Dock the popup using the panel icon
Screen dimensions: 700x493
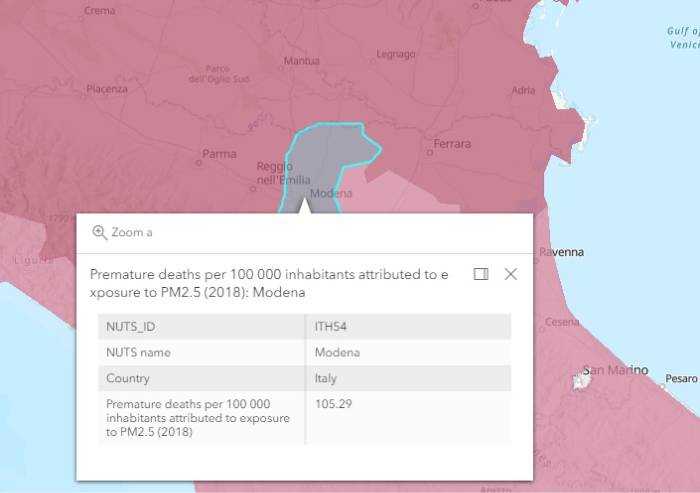(x=481, y=274)
